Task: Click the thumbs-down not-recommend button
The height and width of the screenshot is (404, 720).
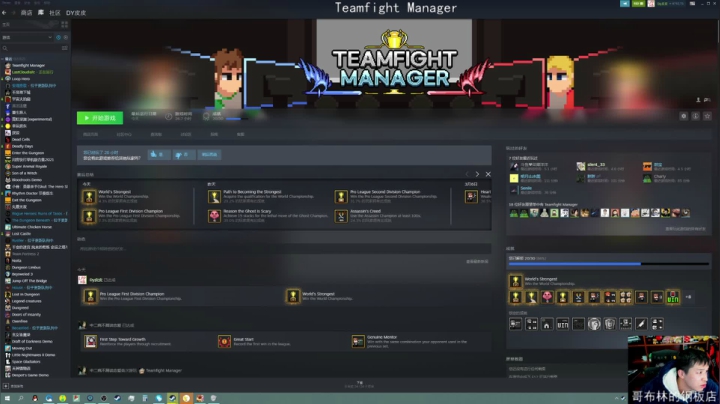Action: click(x=183, y=154)
